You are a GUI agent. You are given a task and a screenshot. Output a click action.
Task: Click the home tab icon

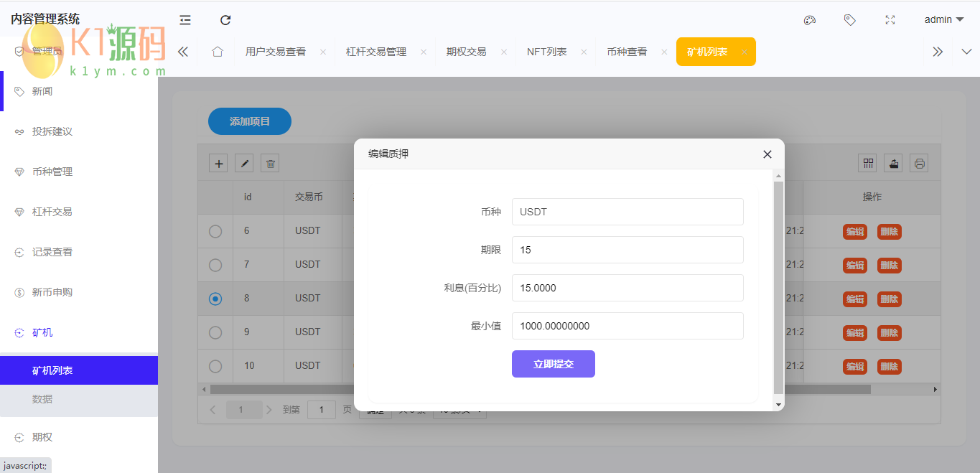[x=218, y=52]
